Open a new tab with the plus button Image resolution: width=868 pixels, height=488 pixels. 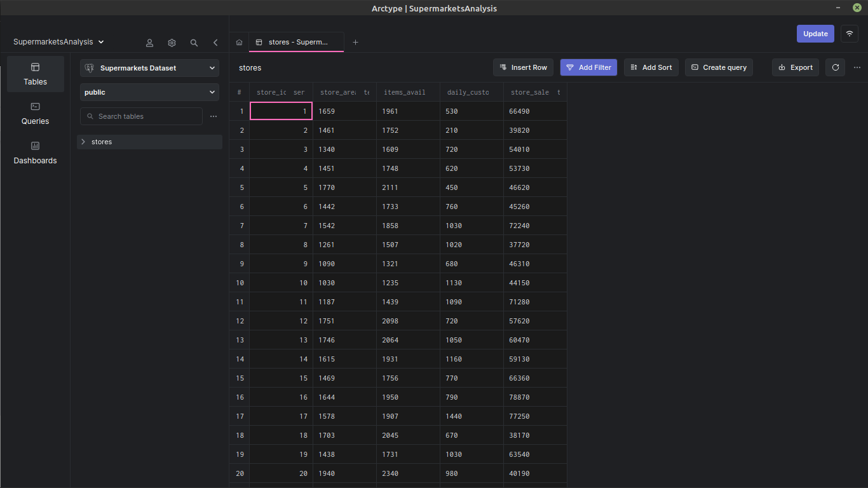click(355, 42)
